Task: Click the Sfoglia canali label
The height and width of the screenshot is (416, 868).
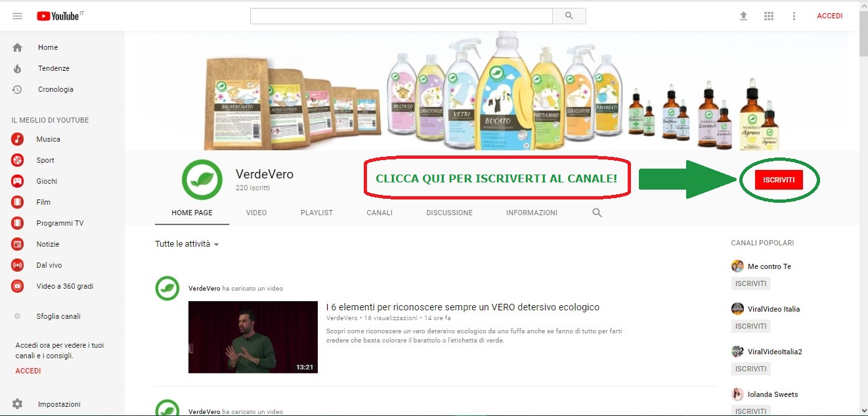Action: 58,316
